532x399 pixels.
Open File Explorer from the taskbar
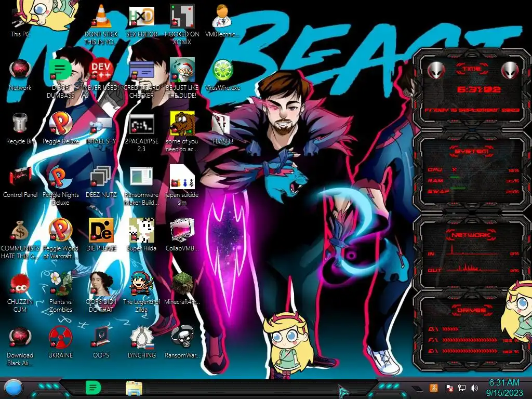[x=134, y=388]
